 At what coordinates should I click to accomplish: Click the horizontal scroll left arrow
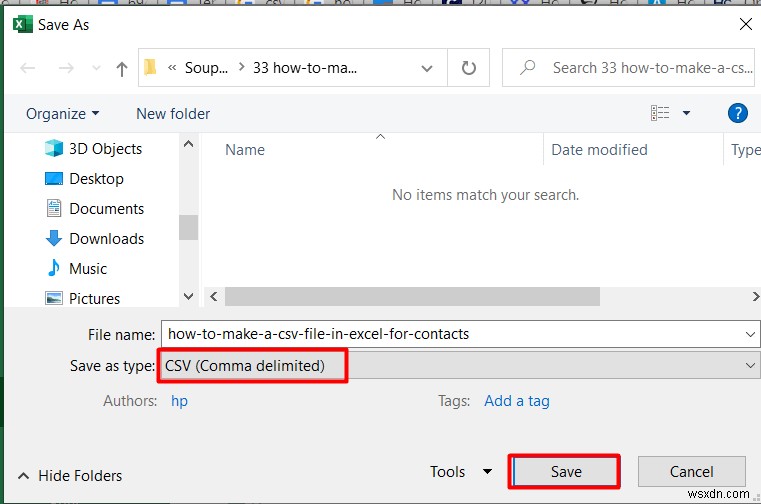(x=214, y=296)
